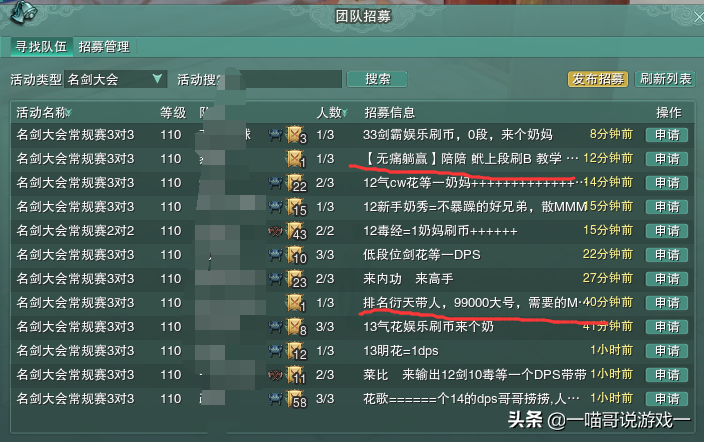
Task: Click 申请 for the 12毒经 2对2 row
Action: click(667, 231)
